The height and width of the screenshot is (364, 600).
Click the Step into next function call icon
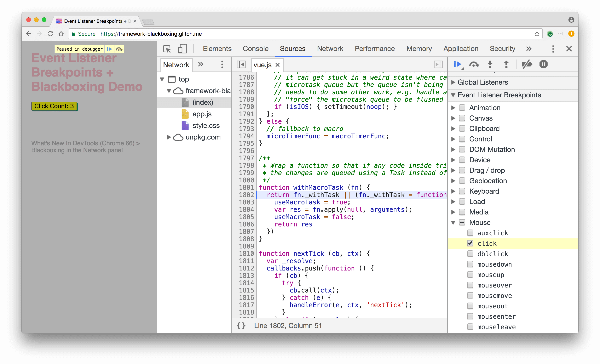tap(490, 64)
